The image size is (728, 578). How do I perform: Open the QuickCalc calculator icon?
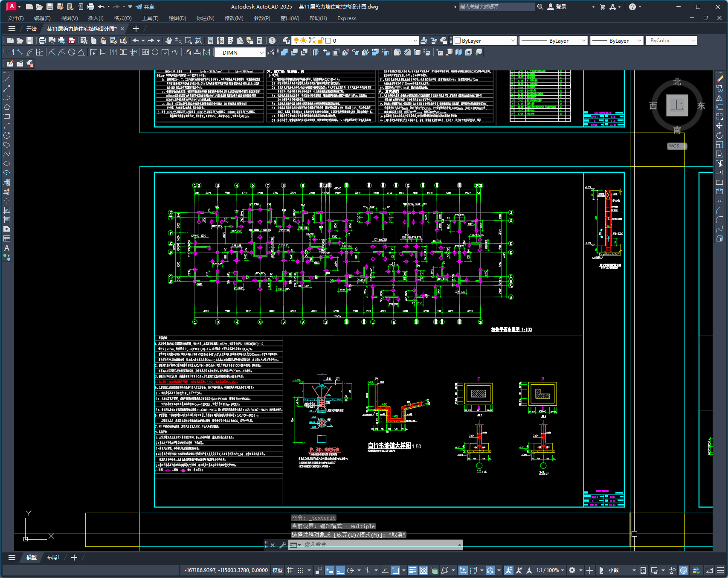[260, 41]
